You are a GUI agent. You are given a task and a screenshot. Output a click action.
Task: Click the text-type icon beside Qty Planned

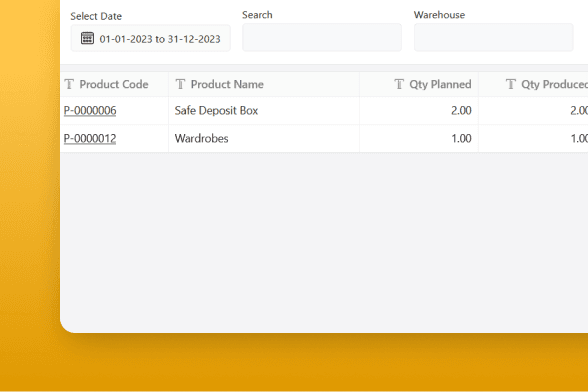click(399, 84)
